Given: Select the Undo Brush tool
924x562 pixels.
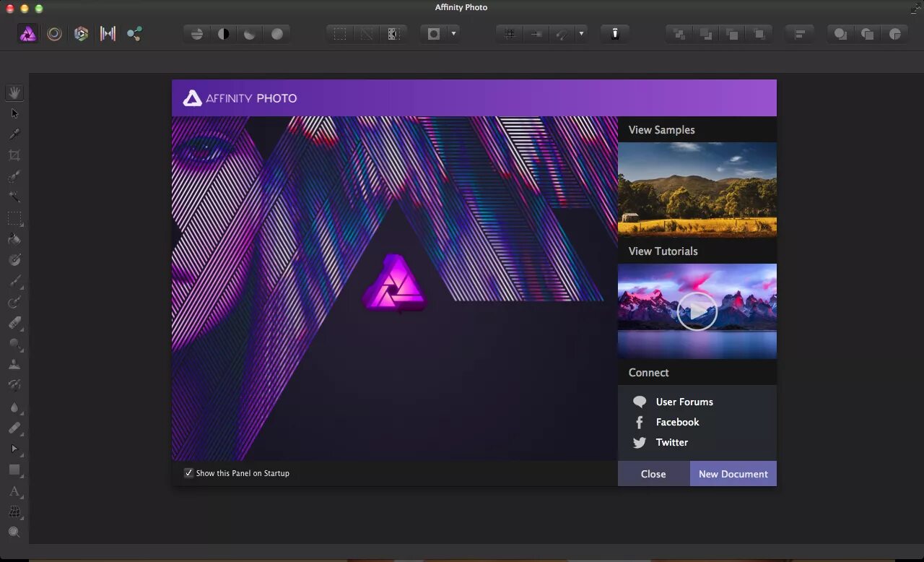Looking at the screenshot, I should [14, 386].
